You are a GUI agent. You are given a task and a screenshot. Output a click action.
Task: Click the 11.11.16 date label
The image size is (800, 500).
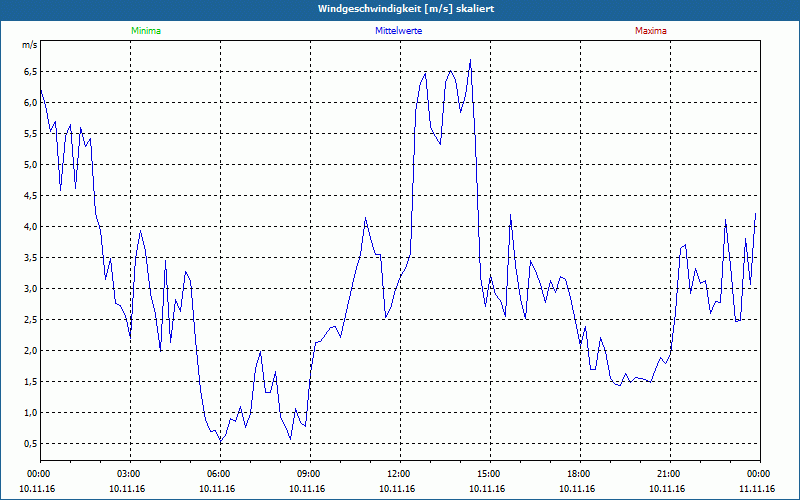[x=757, y=489]
